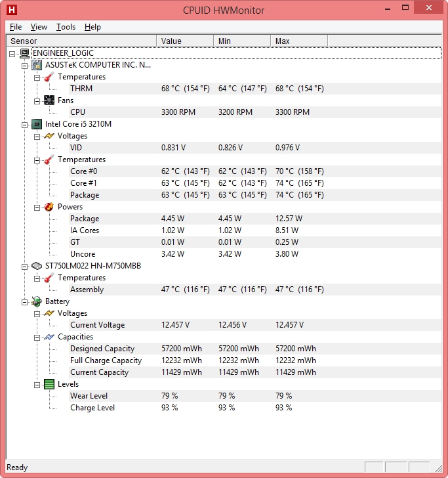This screenshot has height=478, width=448.
Task: Collapse the Intel Core i5 3210M node
Action: coord(25,124)
